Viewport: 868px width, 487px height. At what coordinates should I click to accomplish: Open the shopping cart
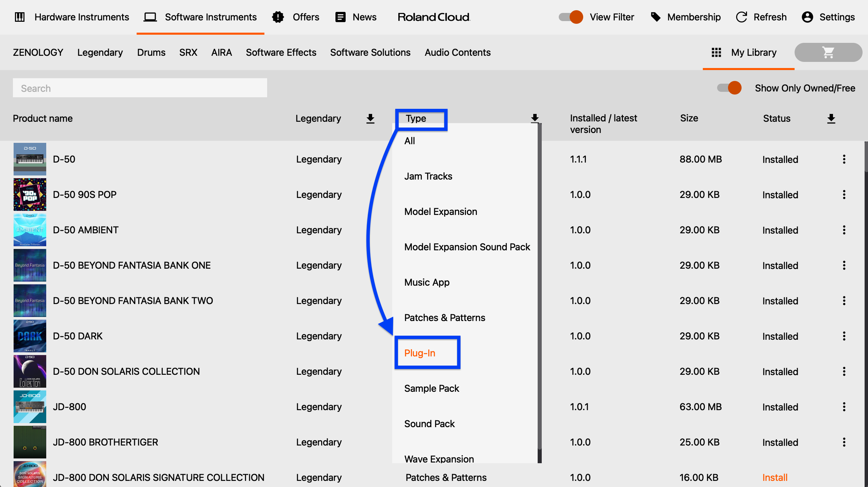pos(828,52)
